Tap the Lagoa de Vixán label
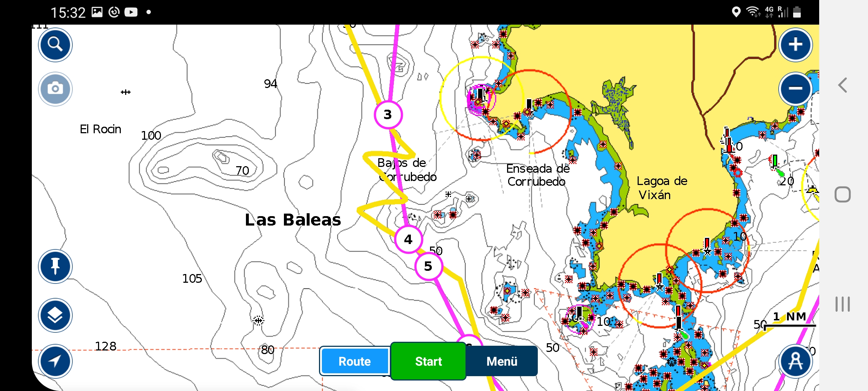The width and height of the screenshot is (868, 391). [x=661, y=188]
